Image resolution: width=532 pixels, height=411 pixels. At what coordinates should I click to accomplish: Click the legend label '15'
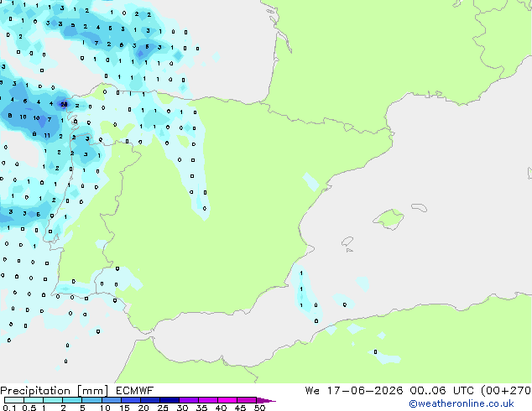[124, 408]
